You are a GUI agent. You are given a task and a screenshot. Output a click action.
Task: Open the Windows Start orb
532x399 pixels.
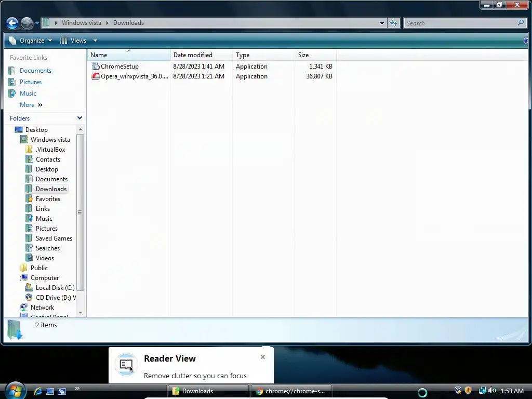(x=15, y=391)
